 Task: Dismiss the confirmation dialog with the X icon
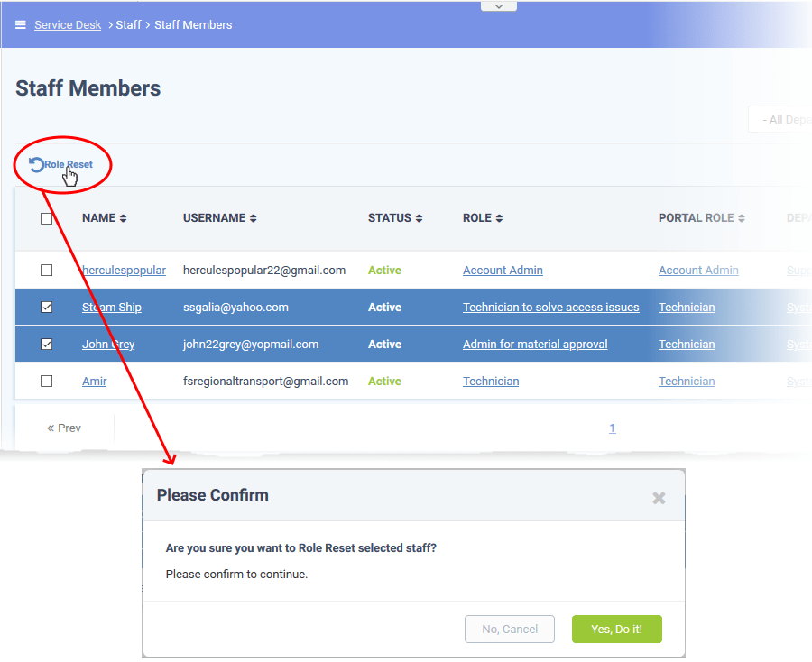click(x=659, y=497)
